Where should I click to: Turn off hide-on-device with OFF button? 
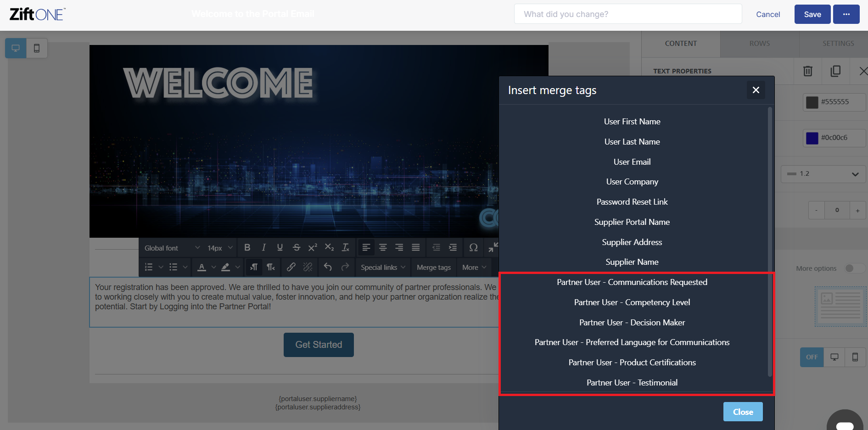pos(812,357)
